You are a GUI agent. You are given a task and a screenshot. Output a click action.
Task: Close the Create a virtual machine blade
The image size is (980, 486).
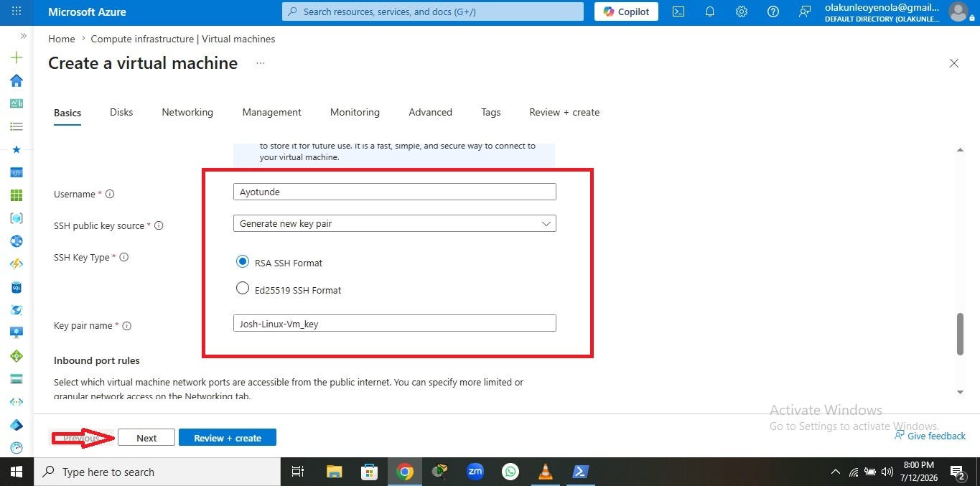point(954,63)
